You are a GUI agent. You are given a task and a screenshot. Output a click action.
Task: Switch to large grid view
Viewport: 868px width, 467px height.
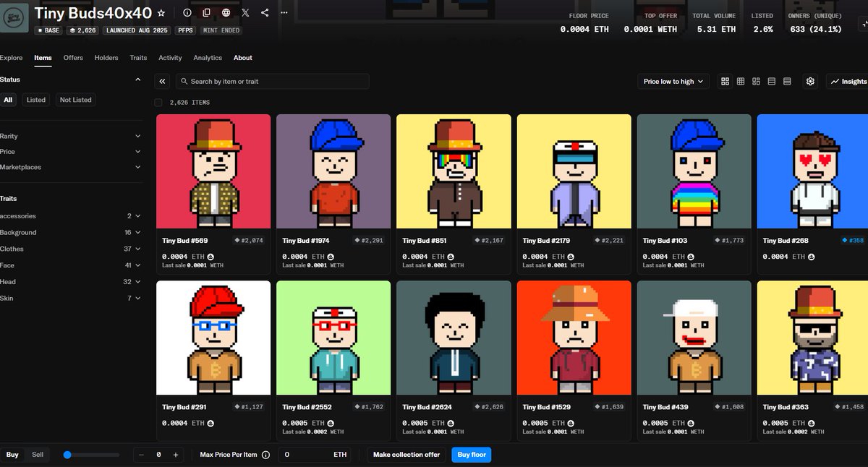tap(726, 82)
